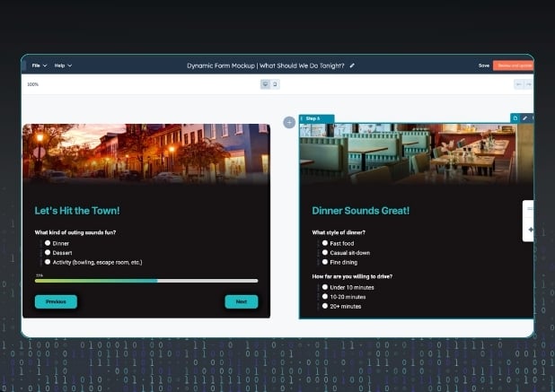Open the File menu dropdown

[40, 65]
